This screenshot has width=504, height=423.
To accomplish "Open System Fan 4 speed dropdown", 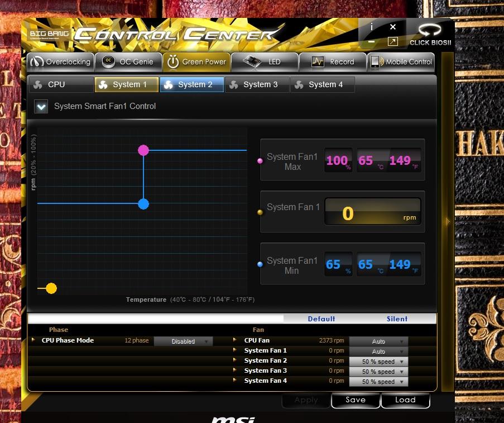I will tap(378, 382).
